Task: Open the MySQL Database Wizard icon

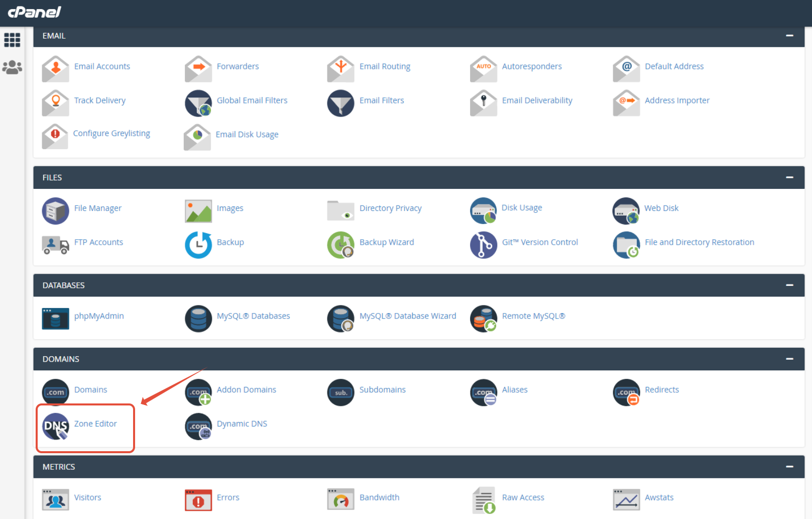Action: 341,319
